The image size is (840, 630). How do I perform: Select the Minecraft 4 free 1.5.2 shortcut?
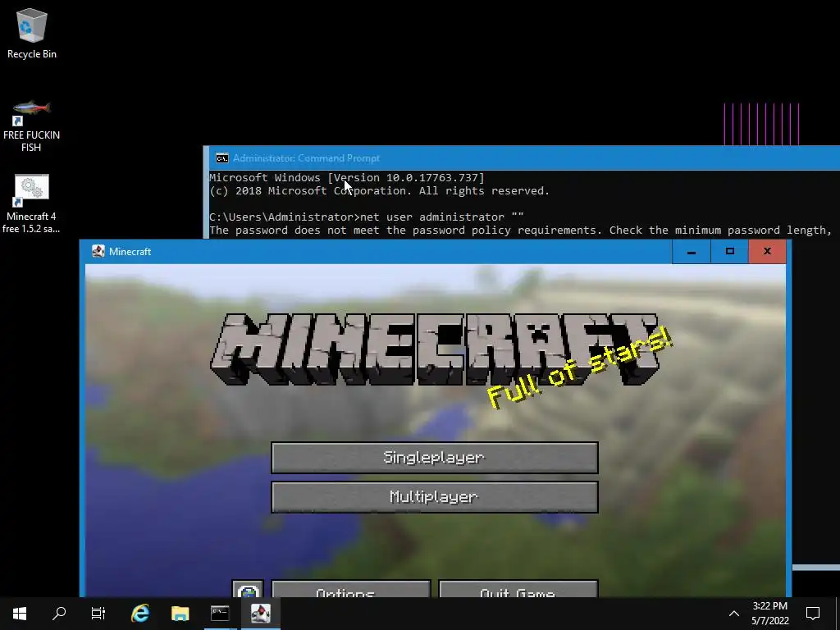[x=31, y=204]
